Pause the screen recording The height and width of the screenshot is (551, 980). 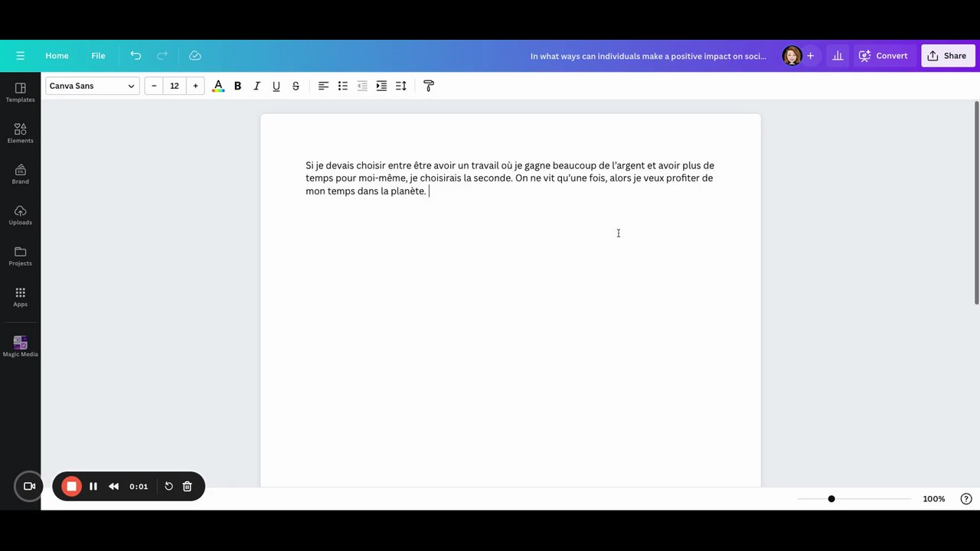(x=93, y=486)
